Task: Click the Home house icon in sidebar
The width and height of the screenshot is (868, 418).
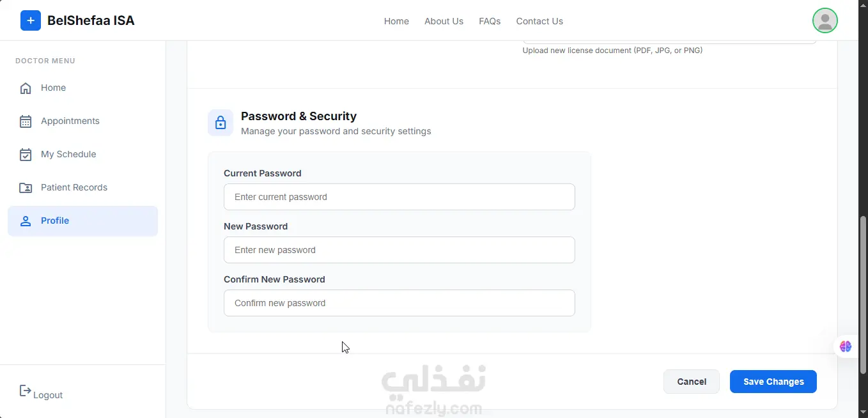Action: (26, 88)
